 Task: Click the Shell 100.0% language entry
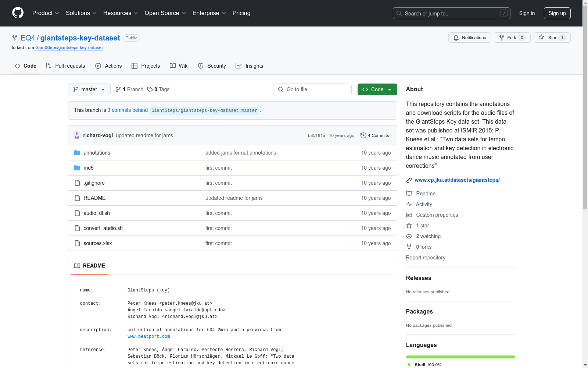(x=424, y=365)
